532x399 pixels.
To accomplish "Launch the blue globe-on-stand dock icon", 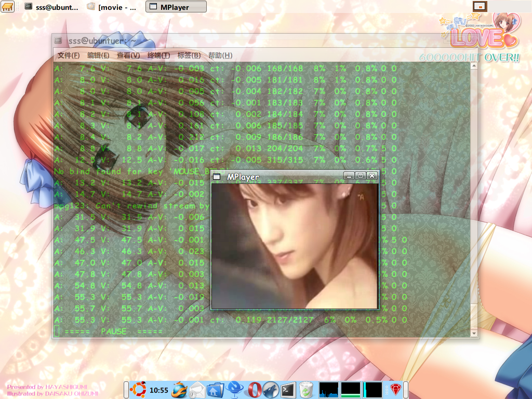I will pyautogui.click(x=234, y=390).
